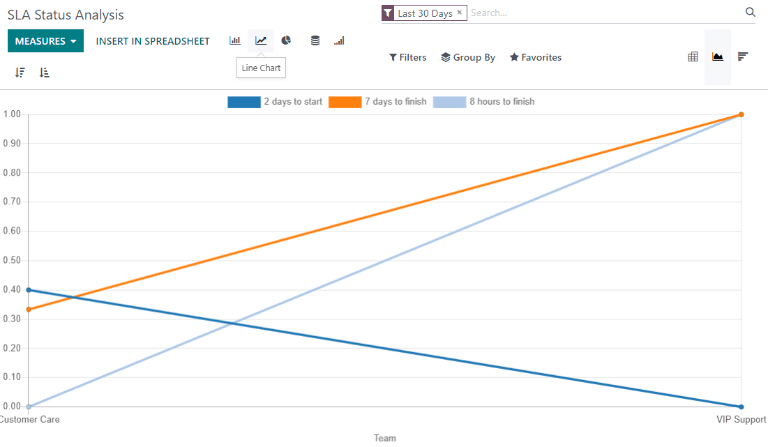
Task: Toggle the stacked chart option
Action: click(x=315, y=41)
